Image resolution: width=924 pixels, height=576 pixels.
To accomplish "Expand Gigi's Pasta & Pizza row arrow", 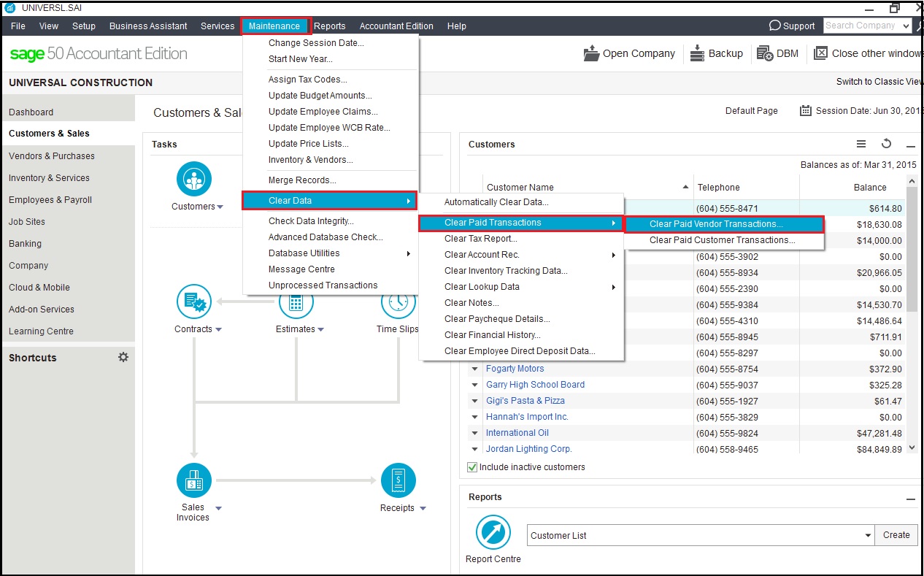I will [475, 401].
